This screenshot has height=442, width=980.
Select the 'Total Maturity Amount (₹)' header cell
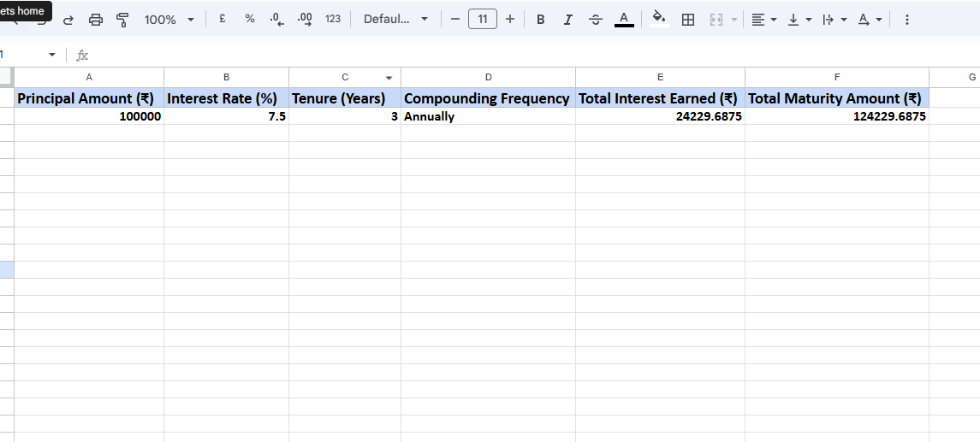(x=837, y=98)
